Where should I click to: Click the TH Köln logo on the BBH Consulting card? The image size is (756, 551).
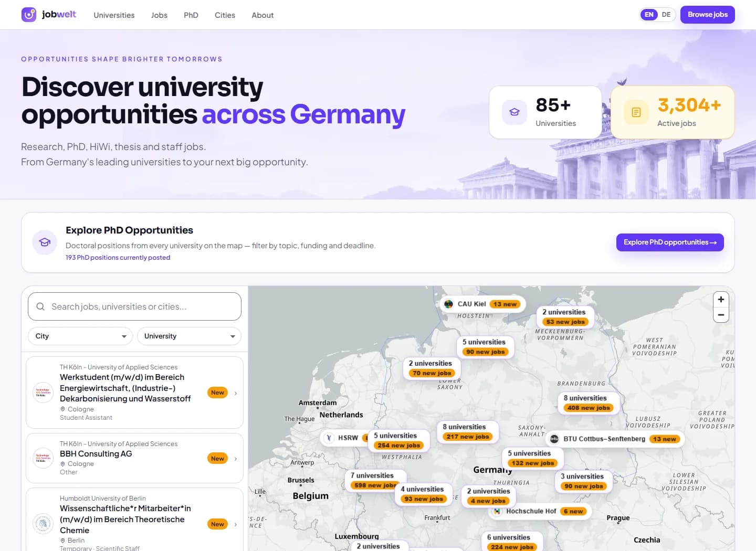click(x=43, y=458)
